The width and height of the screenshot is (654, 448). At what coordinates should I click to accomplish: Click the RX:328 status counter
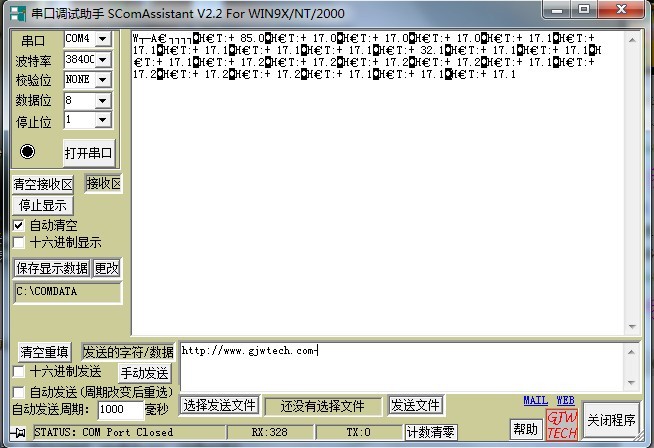[269, 432]
